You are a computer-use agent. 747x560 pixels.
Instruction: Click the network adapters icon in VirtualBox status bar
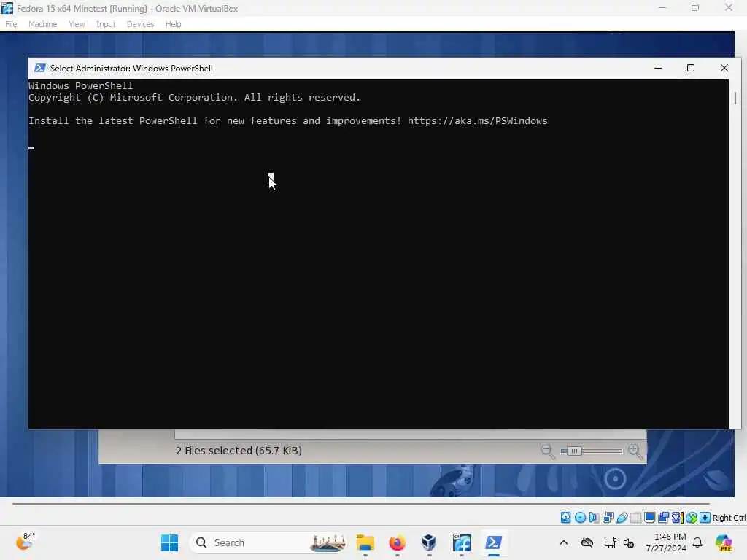tap(608, 518)
